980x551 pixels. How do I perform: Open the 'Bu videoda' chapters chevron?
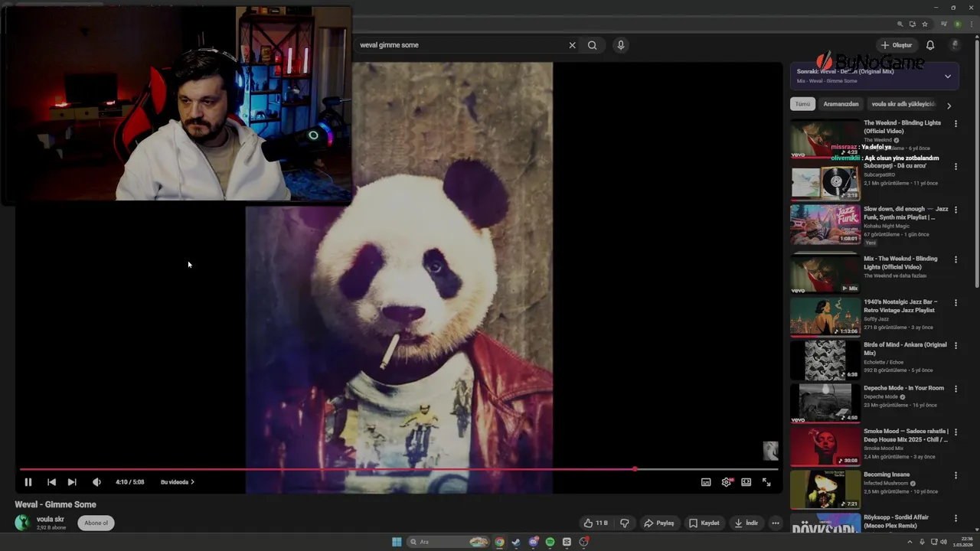coord(192,482)
